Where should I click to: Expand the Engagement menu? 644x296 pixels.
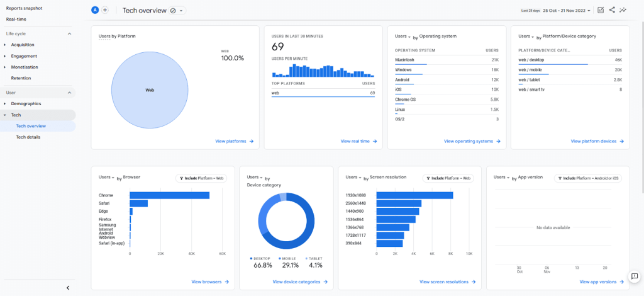click(24, 56)
